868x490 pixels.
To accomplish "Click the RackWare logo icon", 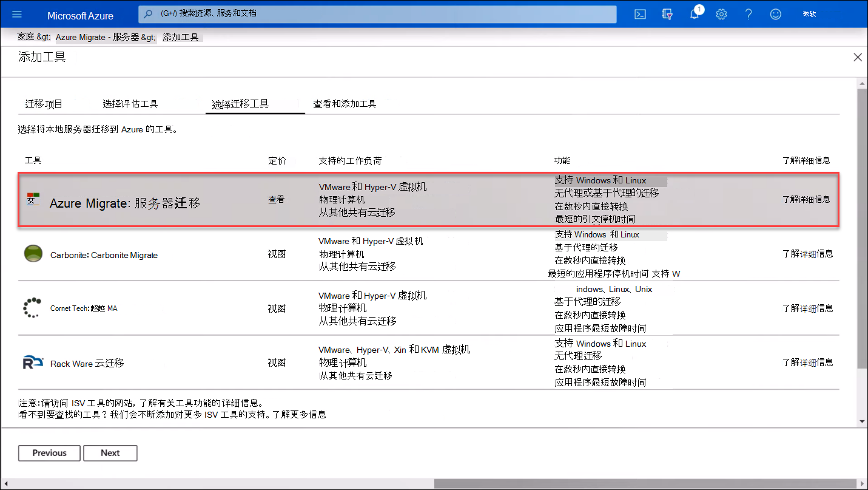I will (x=33, y=362).
